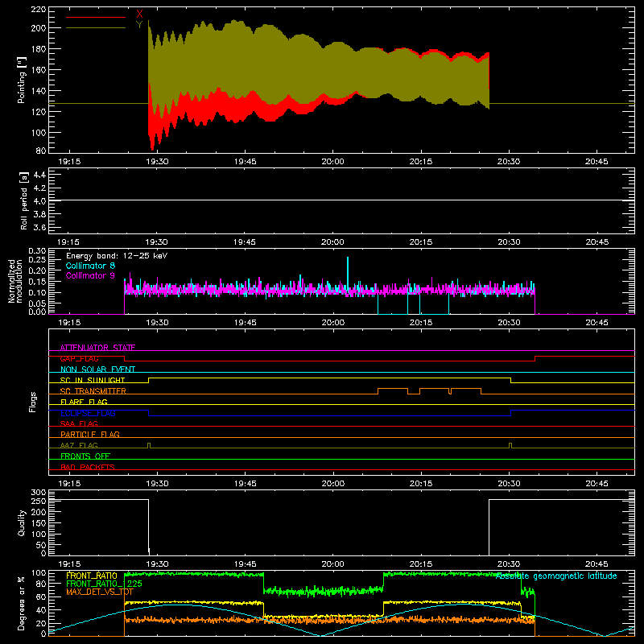Click the '19:15' label under Quality plot
644x644 pixels.
coord(69,564)
